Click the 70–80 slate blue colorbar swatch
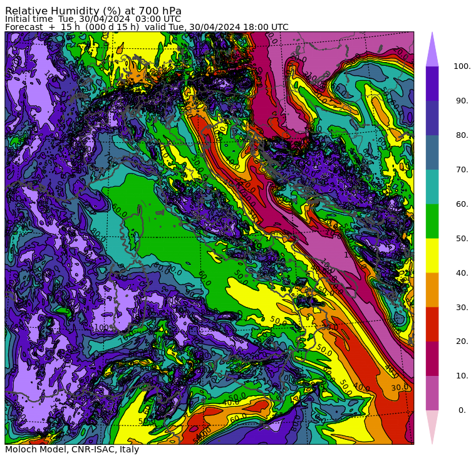 tap(432, 152)
